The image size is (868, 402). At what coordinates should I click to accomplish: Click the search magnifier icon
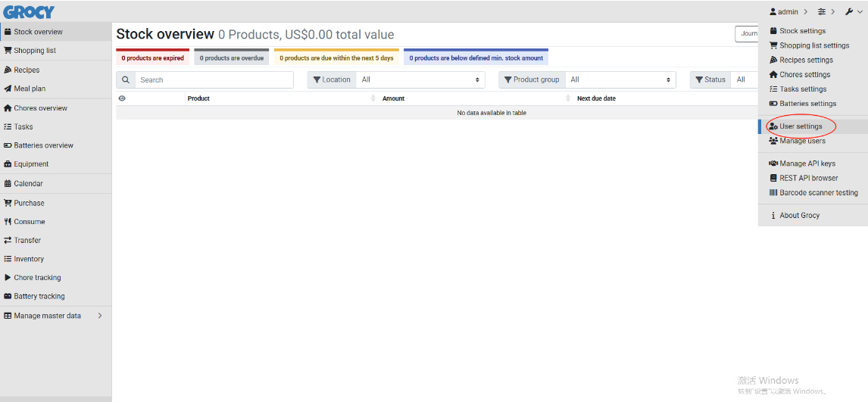tap(126, 79)
